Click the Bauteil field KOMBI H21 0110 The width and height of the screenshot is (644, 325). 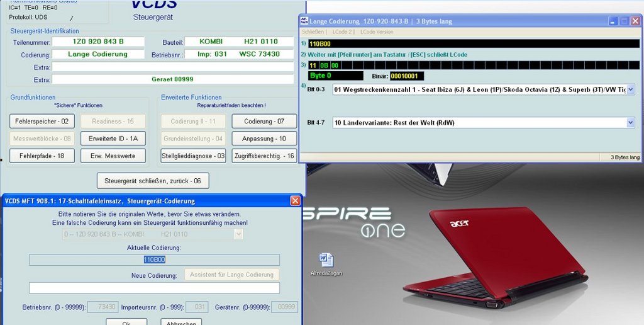pyautogui.click(x=239, y=42)
